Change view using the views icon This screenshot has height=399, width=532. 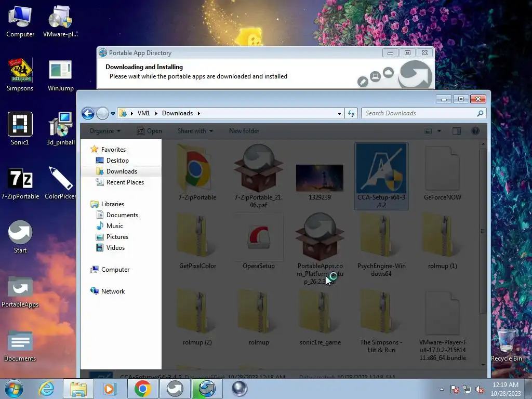[x=429, y=131]
